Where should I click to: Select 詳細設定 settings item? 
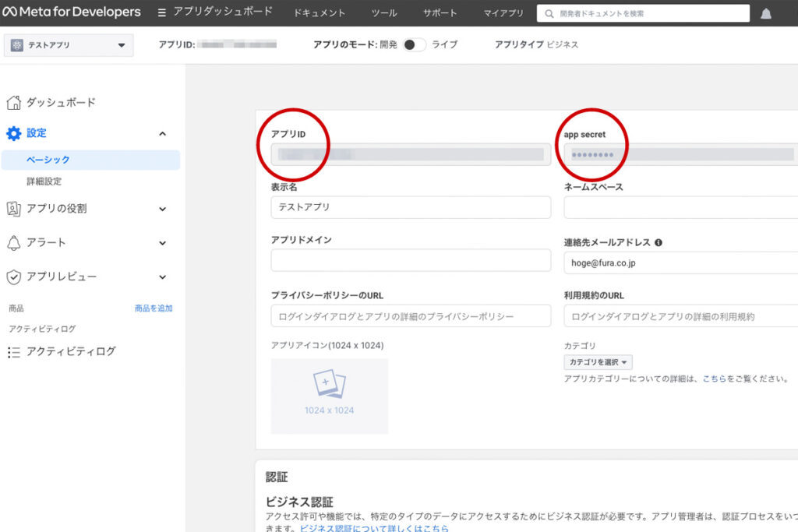tap(44, 181)
